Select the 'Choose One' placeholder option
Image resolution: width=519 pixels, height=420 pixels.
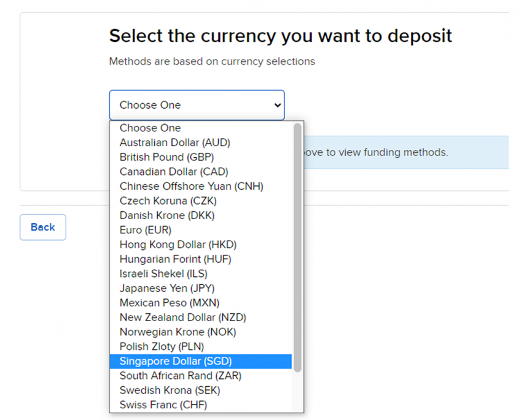tap(150, 128)
